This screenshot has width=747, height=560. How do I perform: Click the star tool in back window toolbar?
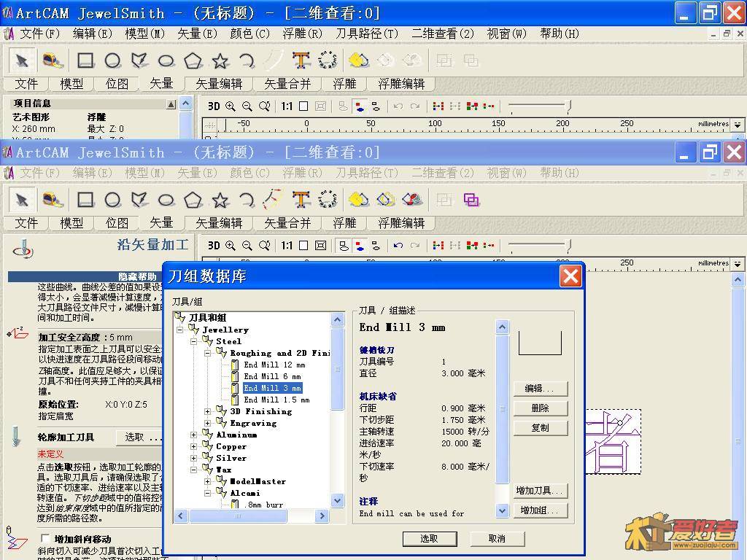tap(220, 61)
